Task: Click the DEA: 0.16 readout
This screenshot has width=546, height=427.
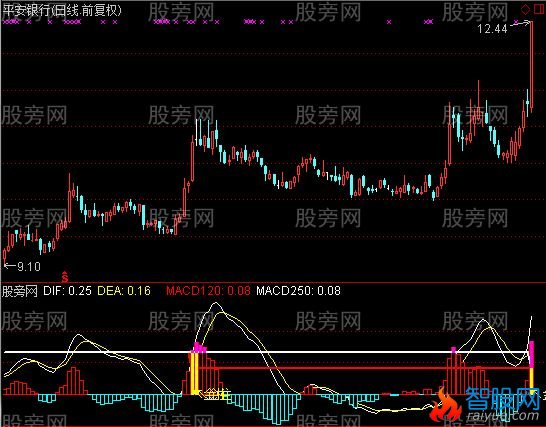Action: [x=124, y=291]
